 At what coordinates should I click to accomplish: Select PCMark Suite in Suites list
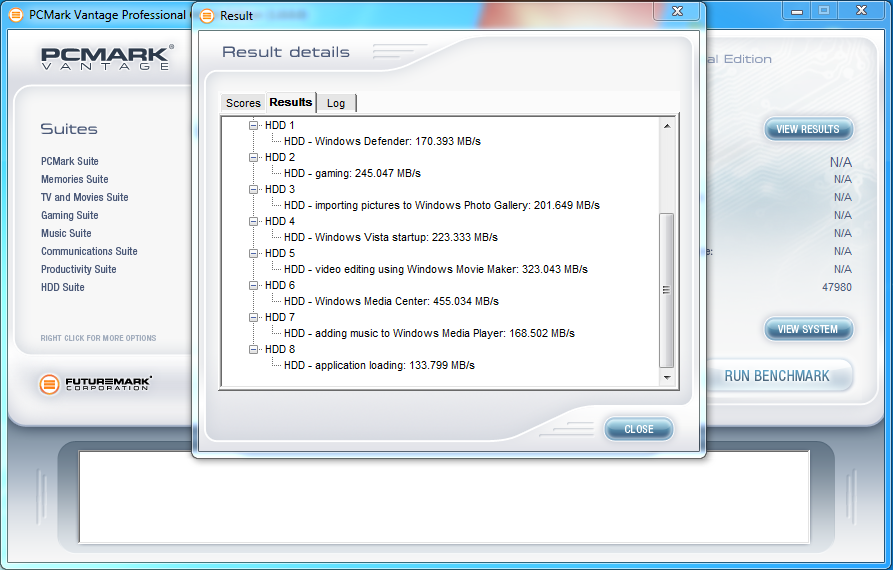click(69, 161)
